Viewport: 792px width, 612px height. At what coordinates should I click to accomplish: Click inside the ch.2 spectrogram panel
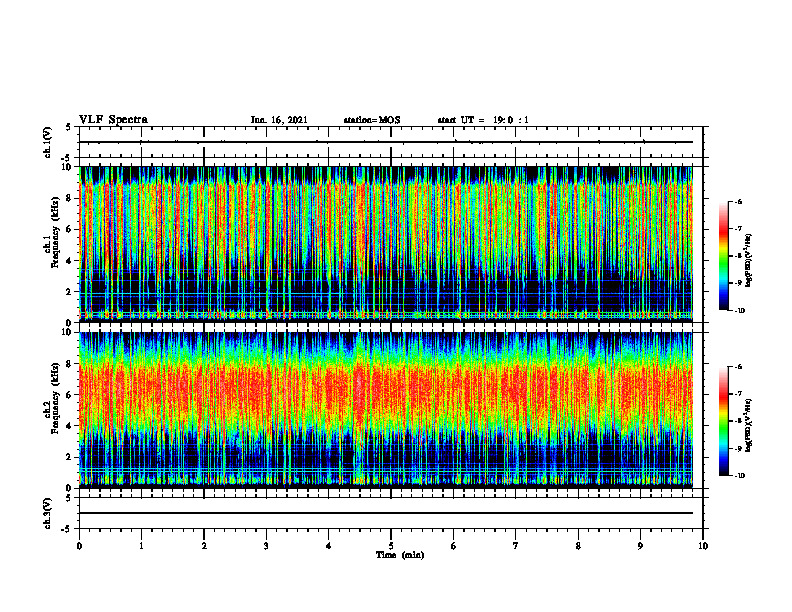386,410
